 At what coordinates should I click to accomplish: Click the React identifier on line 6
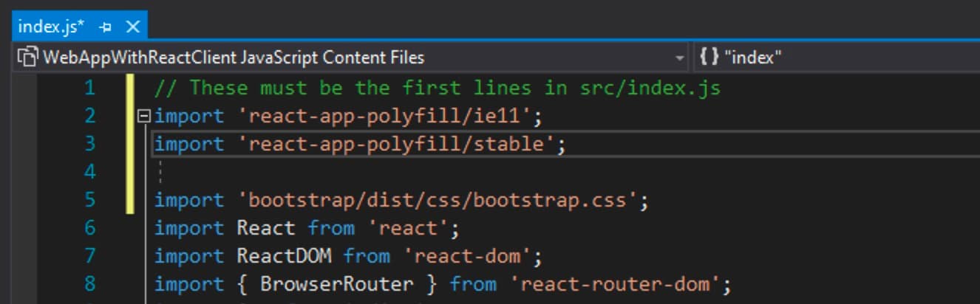266,229
